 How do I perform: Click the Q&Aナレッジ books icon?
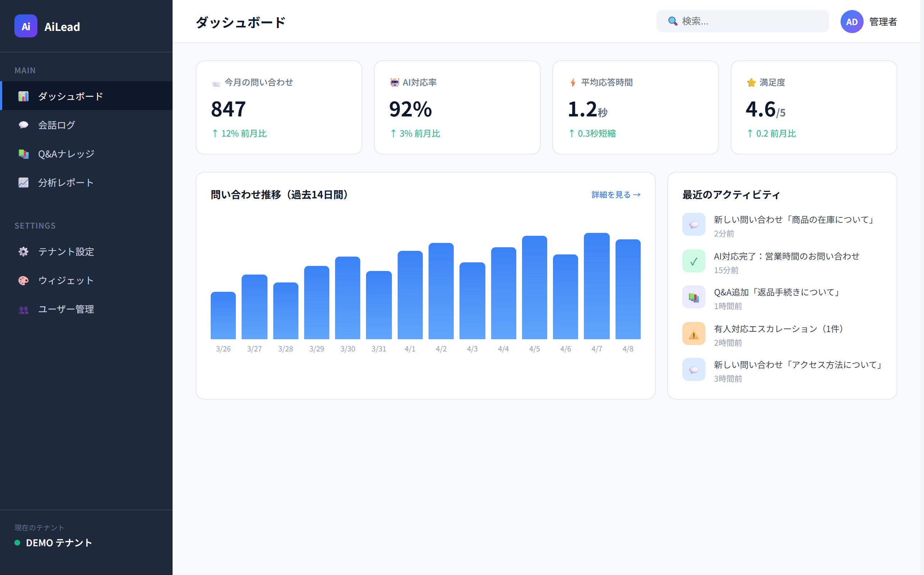(x=24, y=154)
